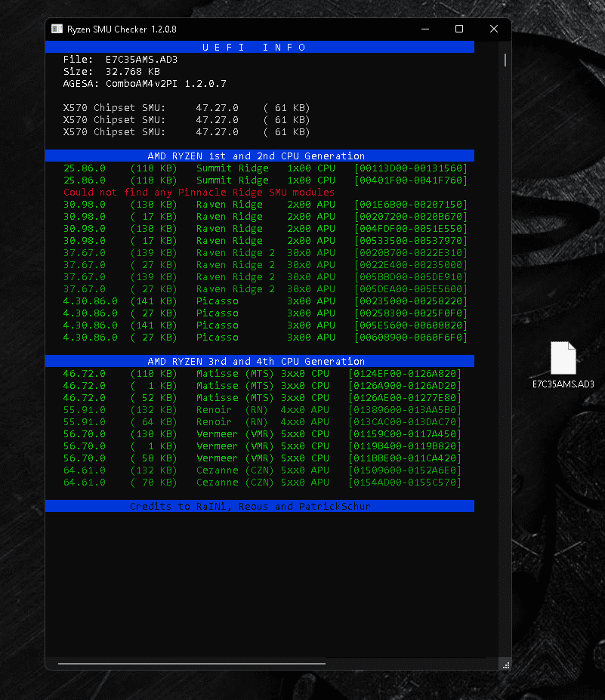Image resolution: width=605 pixels, height=700 pixels.
Task: Click the Renoir row [013CAC00-013DAC70]
Action: tap(262, 421)
